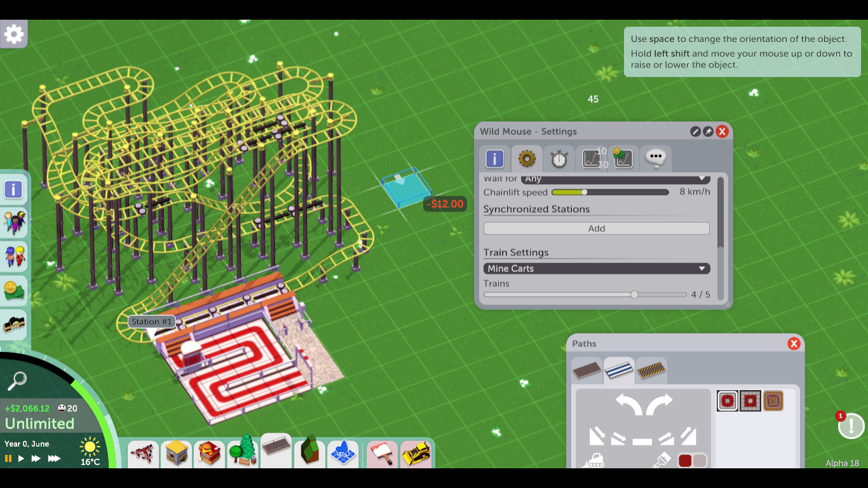Open the guest thoughts speech bubble tab
Viewport: 868px width, 488px height.
(654, 159)
